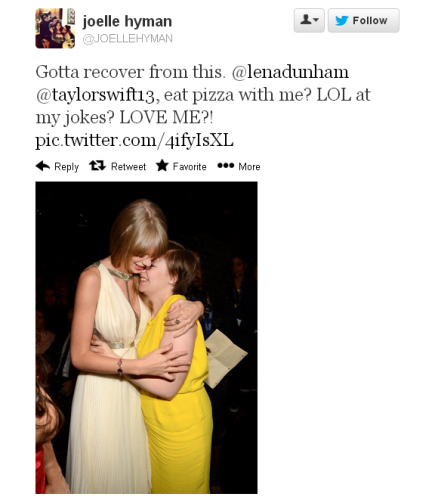Viewport: 441px width, 500px height.
Task: Click the person silhouette user-actions icon
Action: coord(305,20)
